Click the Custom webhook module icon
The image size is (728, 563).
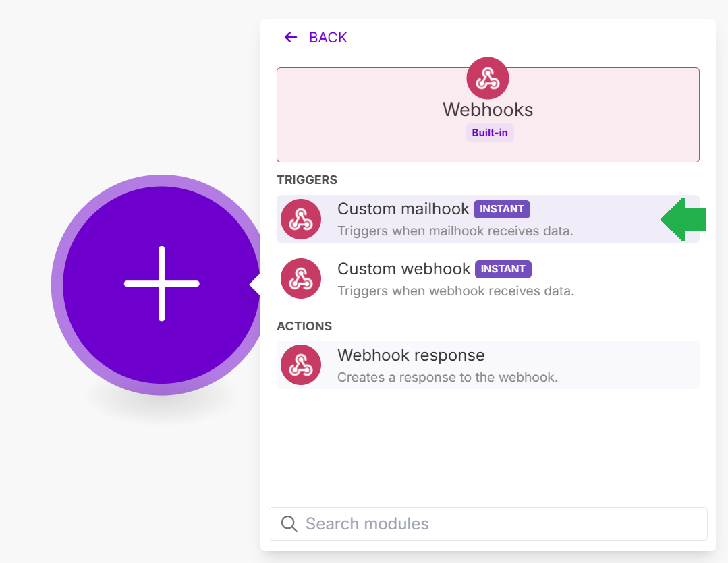point(301,278)
